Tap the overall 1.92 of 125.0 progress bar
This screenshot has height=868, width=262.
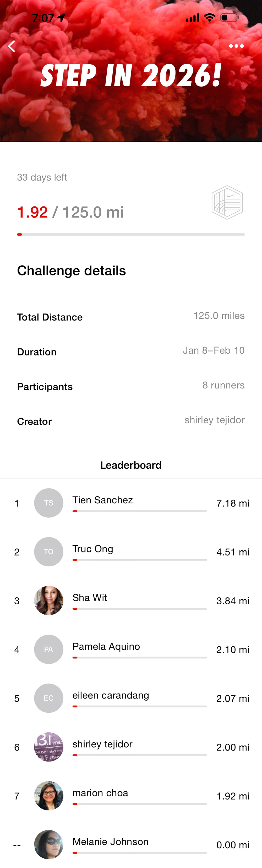pyautogui.click(x=131, y=234)
